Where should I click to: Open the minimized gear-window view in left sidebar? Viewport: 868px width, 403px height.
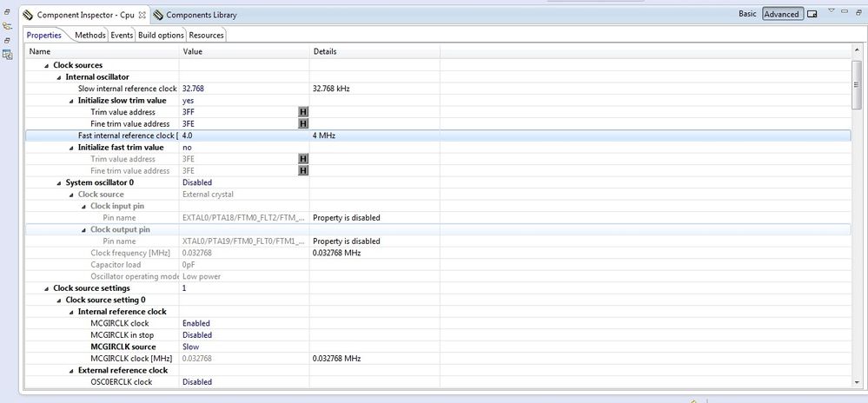(x=7, y=54)
